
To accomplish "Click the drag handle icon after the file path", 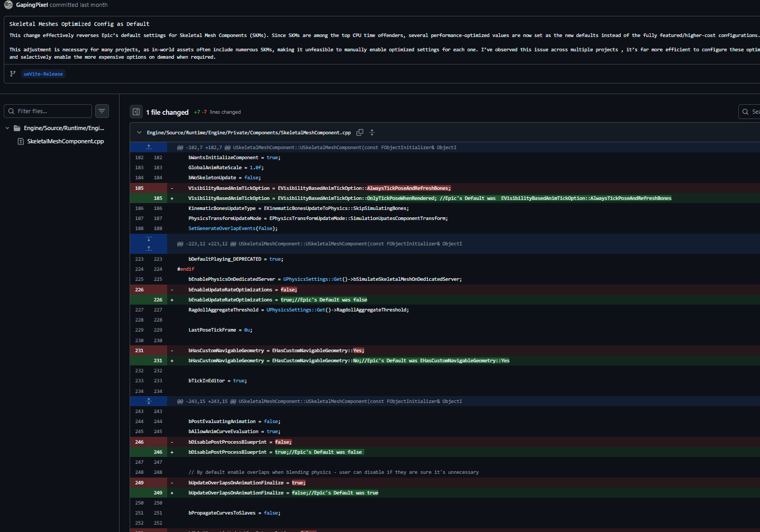I will [372, 132].
